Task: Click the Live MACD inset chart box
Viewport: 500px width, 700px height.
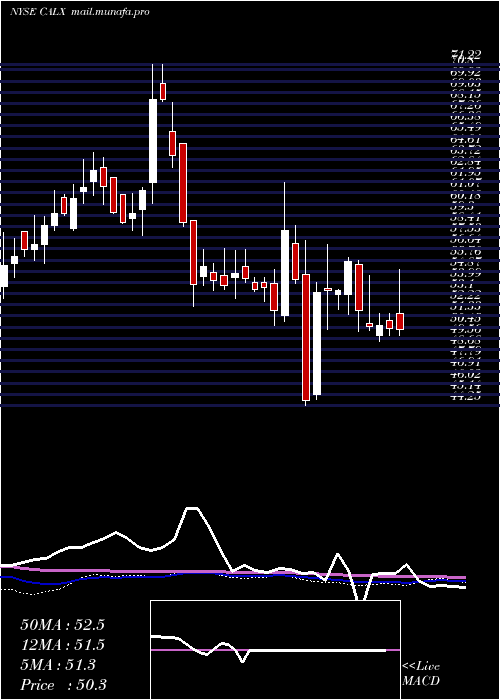Action: pos(275,650)
